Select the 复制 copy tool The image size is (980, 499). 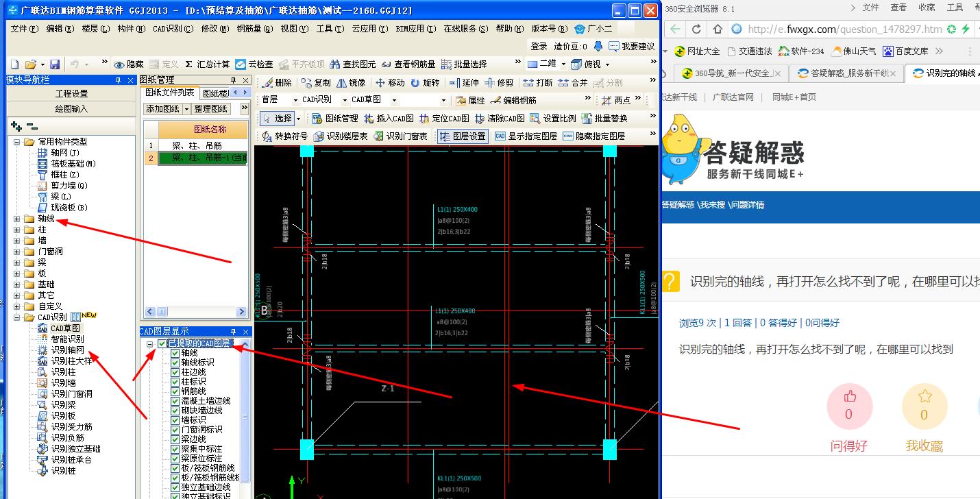[x=315, y=82]
